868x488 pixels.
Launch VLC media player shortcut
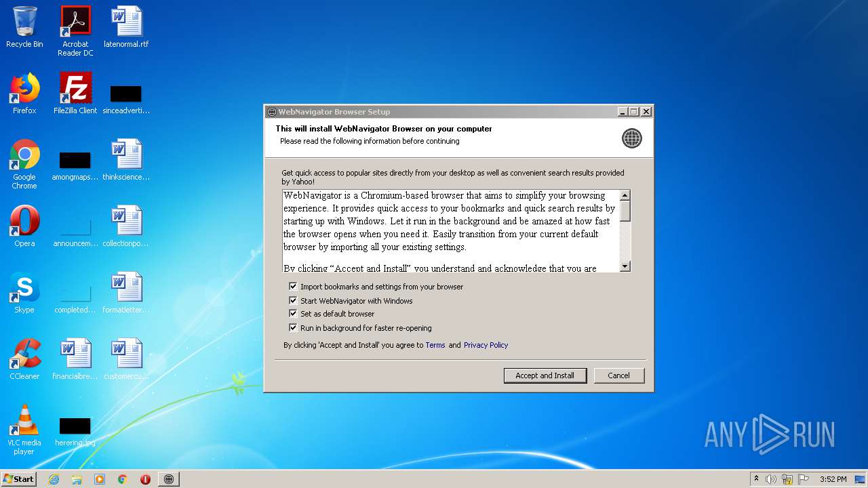[x=24, y=430]
